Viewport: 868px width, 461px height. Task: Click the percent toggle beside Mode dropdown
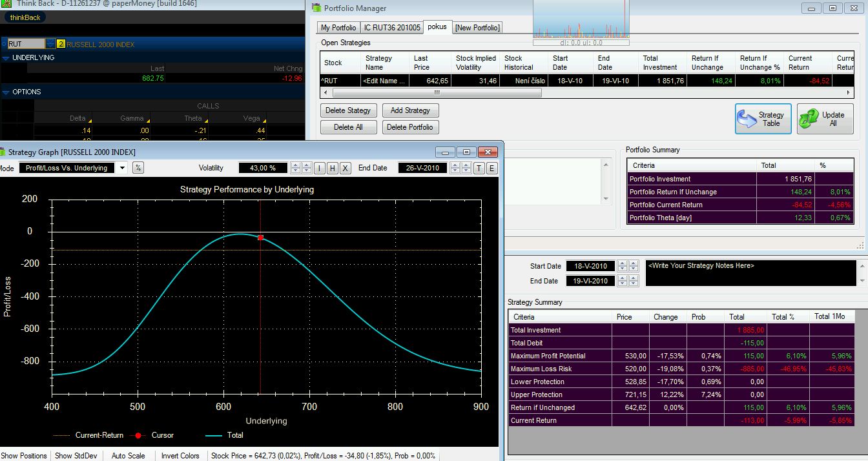point(138,168)
